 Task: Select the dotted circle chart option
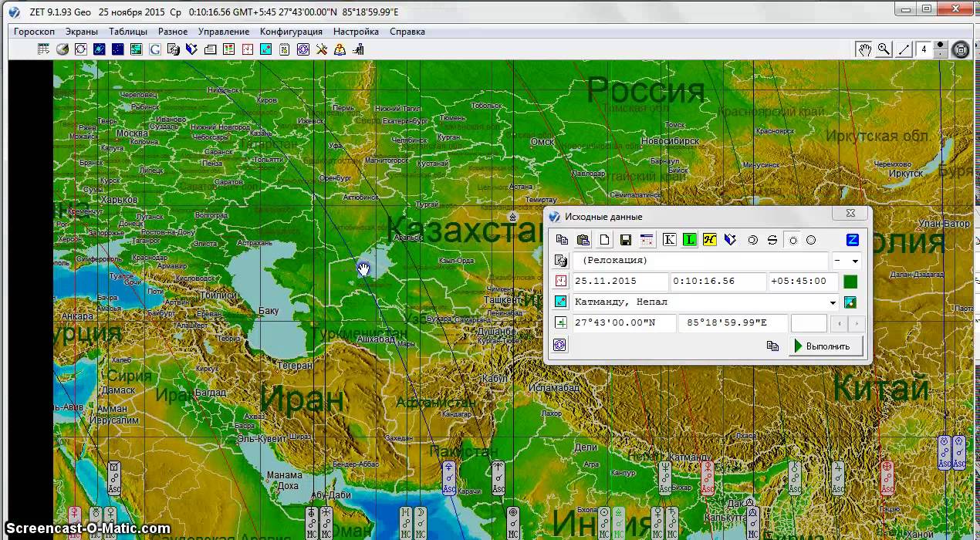[x=811, y=240]
